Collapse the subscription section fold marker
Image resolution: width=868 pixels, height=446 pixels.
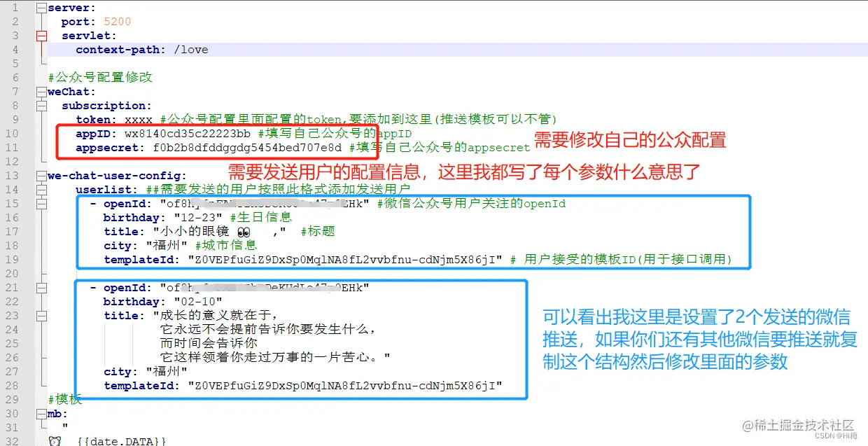click(x=41, y=106)
